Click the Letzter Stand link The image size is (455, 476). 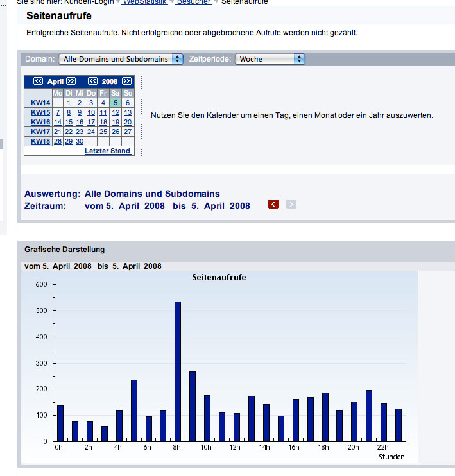[107, 151]
